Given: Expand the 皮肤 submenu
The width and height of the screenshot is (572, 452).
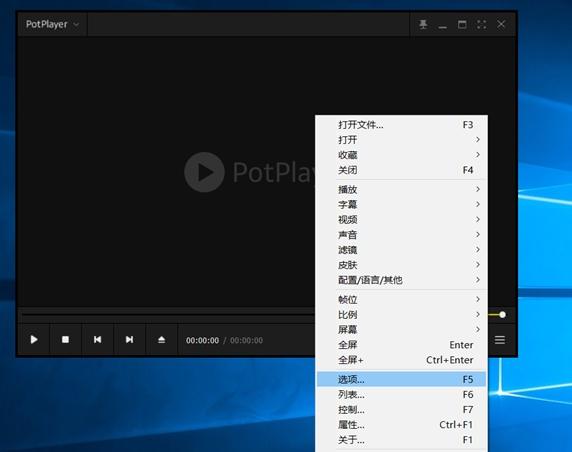Looking at the screenshot, I should [x=401, y=265].
